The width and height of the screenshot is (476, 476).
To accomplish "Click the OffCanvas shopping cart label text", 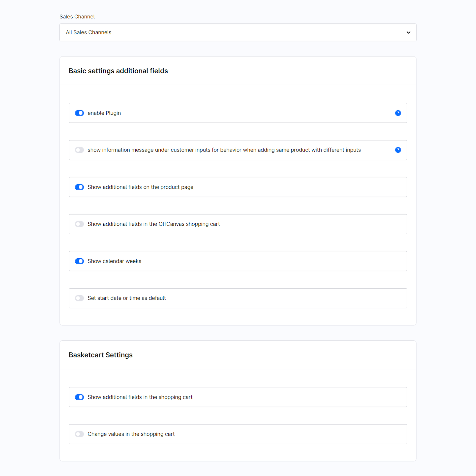I will tap(153, 224).
